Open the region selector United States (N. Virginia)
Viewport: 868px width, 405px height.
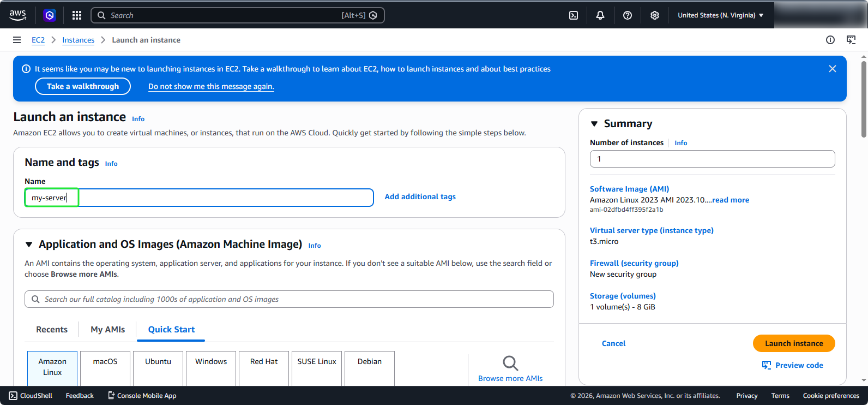point(721,15)
